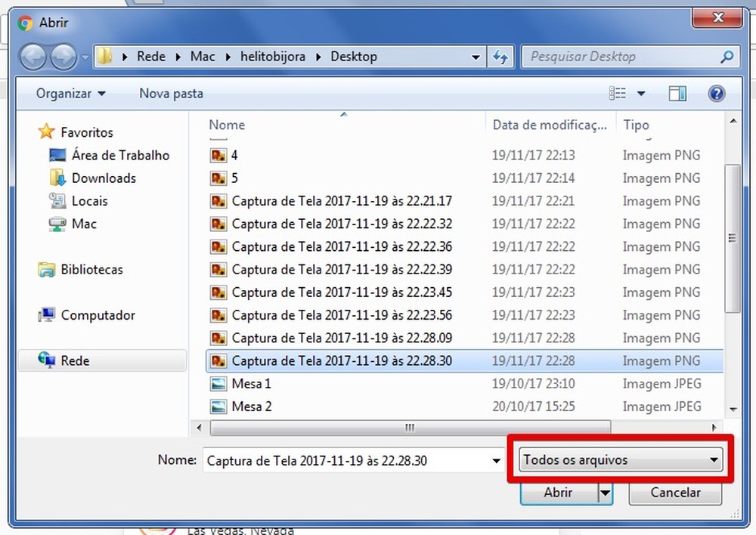Click the Nova pasta button
This screenshot has width=756, height=535.
tap(171, 94)
